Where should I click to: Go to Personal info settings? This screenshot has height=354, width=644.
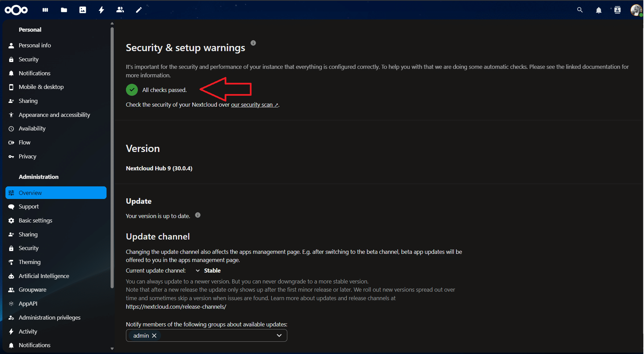(x=35, y=45)
